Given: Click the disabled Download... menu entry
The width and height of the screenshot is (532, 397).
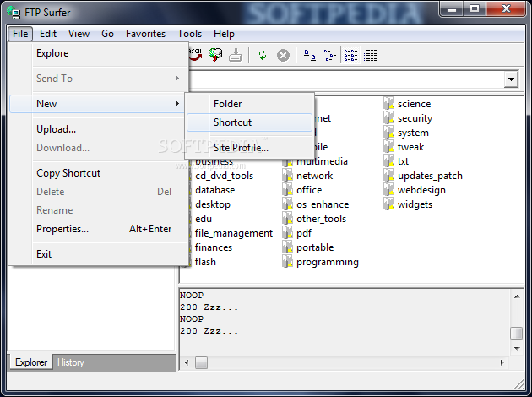Looking at the screenshot, I should [99, 148].
